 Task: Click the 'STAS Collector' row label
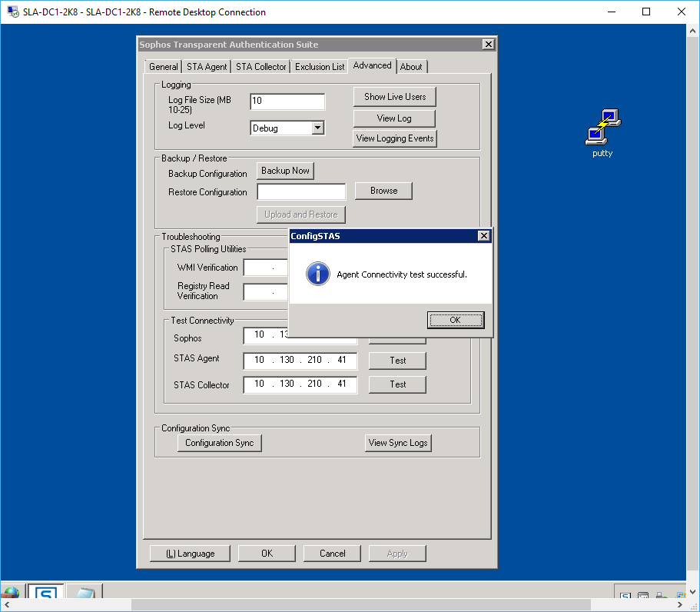[201, 385]
